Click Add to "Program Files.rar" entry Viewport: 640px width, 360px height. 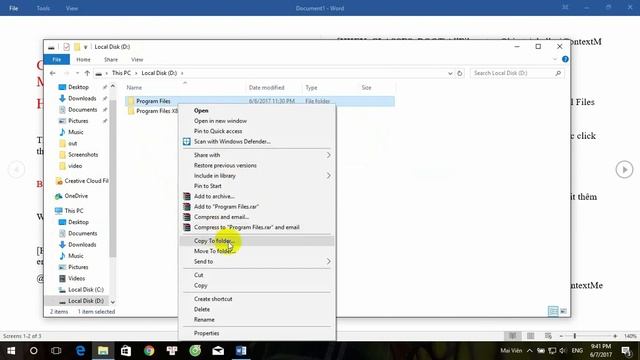(x=257, y=207)
